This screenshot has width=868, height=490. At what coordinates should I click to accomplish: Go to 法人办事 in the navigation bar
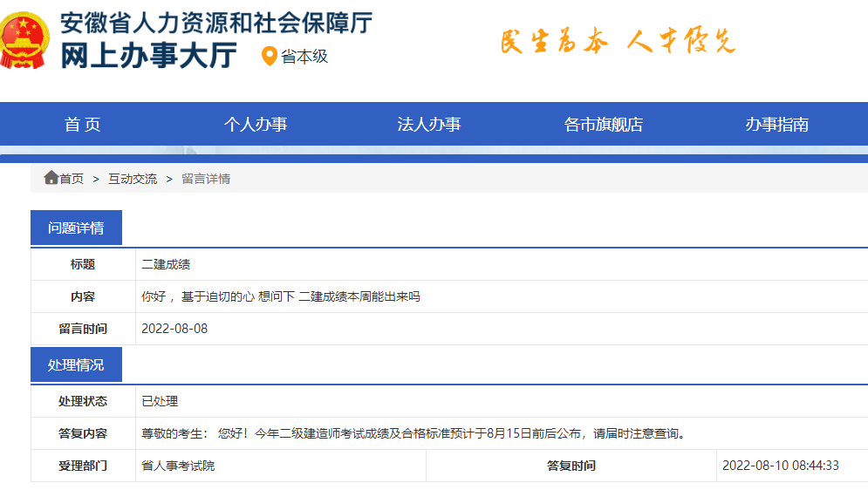(428, 125)
